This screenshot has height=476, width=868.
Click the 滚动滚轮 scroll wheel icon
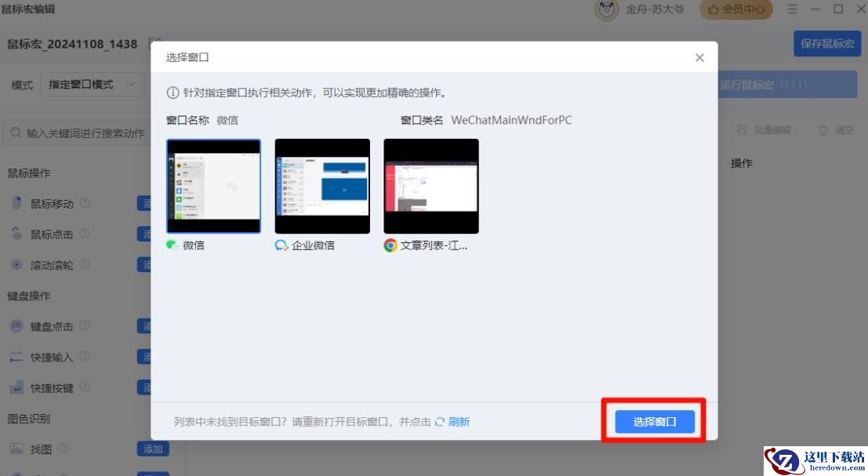[16, 265]
